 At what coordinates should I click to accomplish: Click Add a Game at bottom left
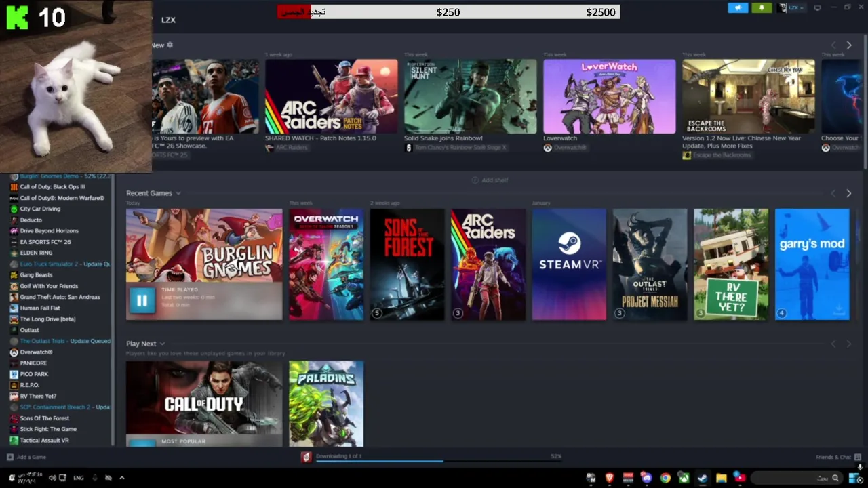26,457
